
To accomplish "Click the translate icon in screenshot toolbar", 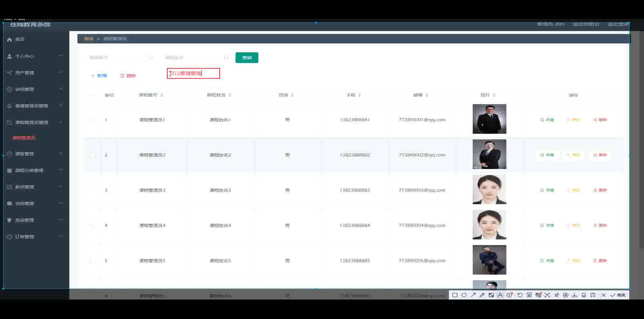I will tap(538, 295).
